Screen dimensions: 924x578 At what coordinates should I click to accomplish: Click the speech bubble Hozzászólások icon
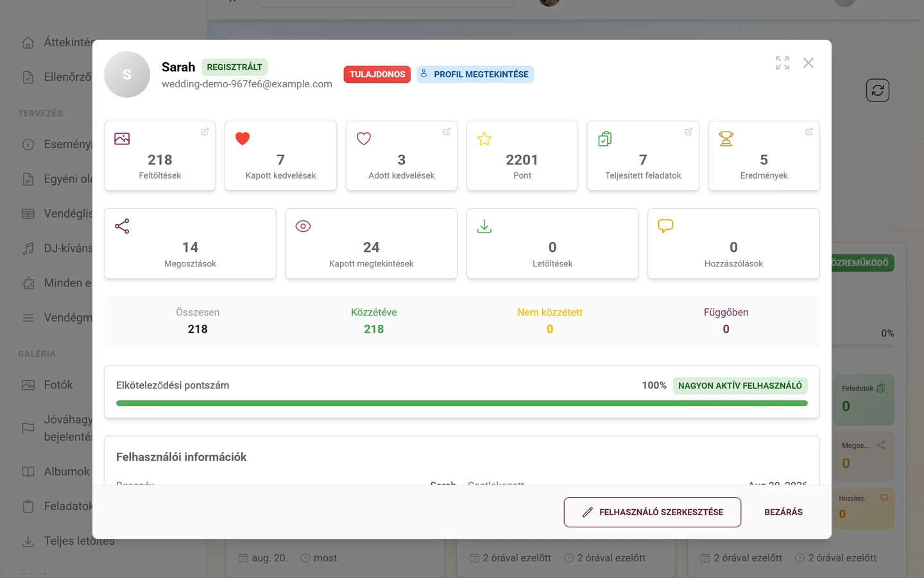(665, 226)
